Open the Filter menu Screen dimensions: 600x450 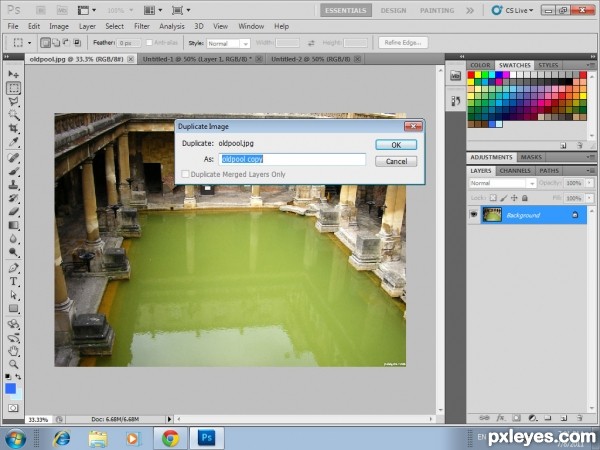[x=142, y=26]
